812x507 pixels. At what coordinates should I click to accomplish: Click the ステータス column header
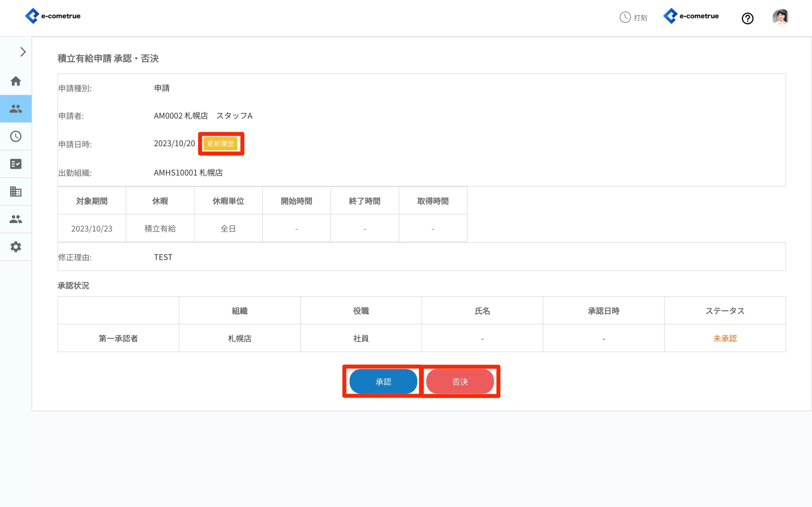725,311
